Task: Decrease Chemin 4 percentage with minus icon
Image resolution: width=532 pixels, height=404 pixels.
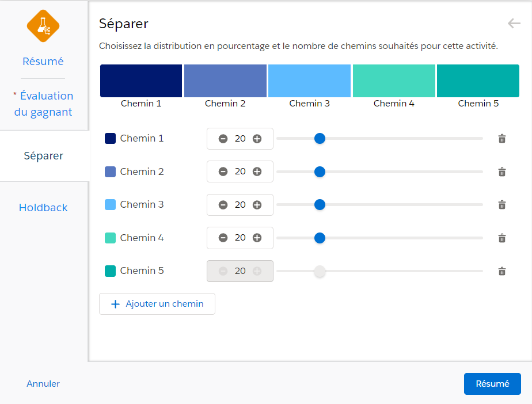Action: (223, 238)
